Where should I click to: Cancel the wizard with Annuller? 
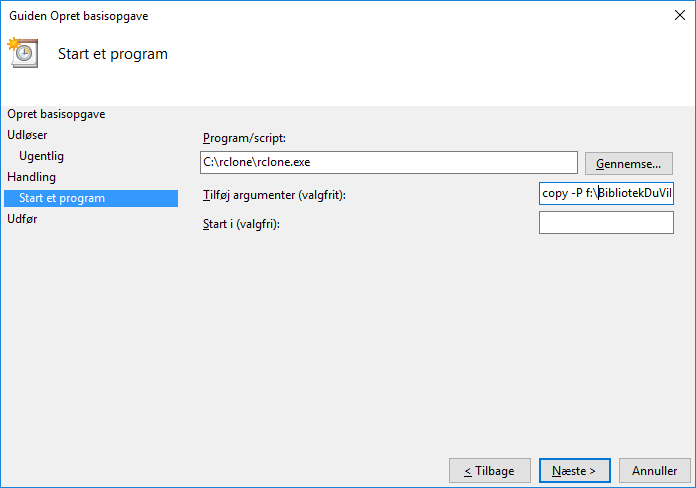coord(655,471)
